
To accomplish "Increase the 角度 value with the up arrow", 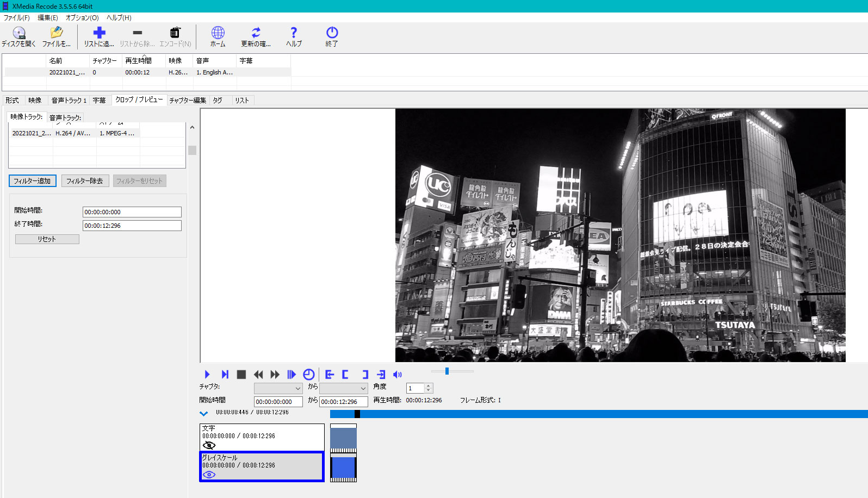I will pyautogui.click(x=429, y=385).
